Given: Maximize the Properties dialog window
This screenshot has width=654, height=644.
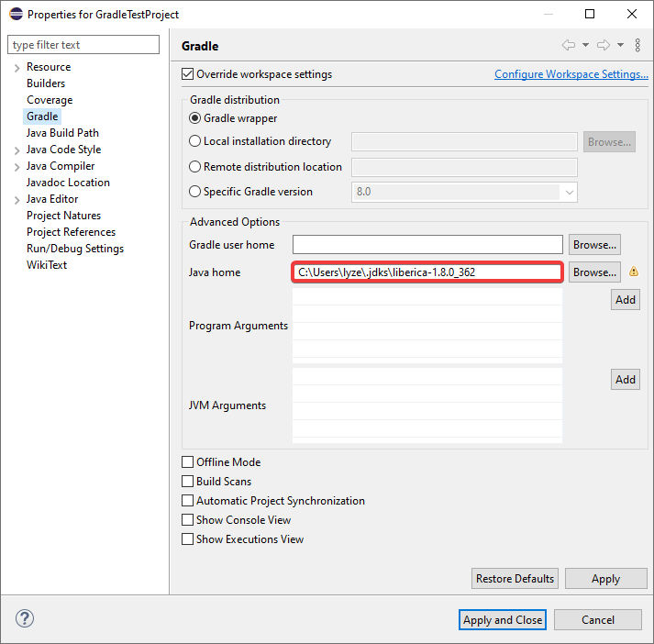Looking at the screenshot, I should (590, 14).
